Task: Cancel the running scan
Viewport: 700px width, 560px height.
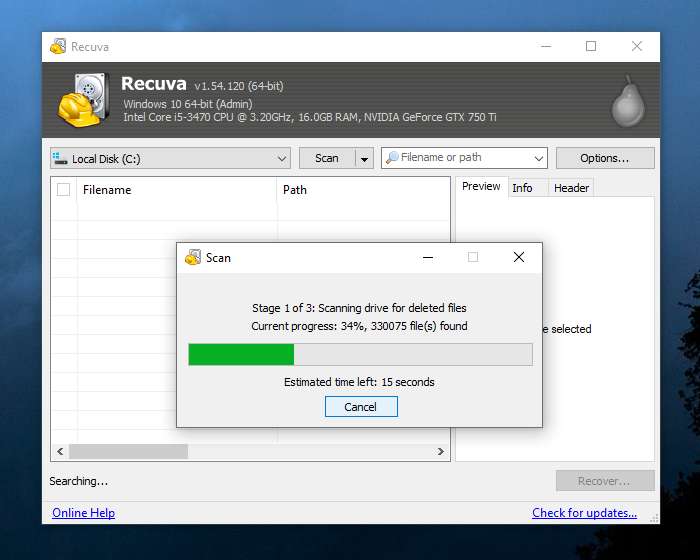Action: click(x=361, y=407)
